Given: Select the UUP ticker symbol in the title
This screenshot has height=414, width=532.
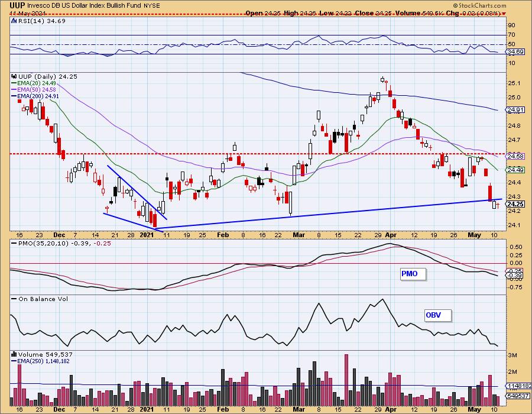Looking at the screenshot, I should click(17, 5).
